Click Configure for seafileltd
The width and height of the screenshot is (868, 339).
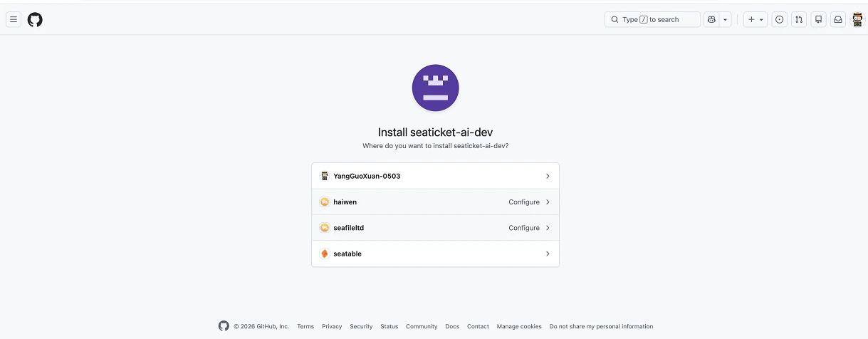point(524,228)
